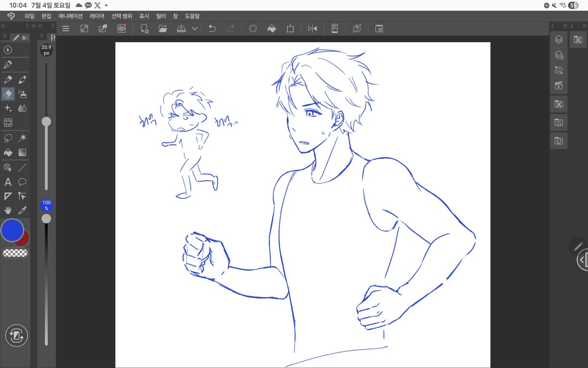Select the Airbrush tool
Image resolution: width=588 pixels, height=368 pixels.
pos(22,94)
